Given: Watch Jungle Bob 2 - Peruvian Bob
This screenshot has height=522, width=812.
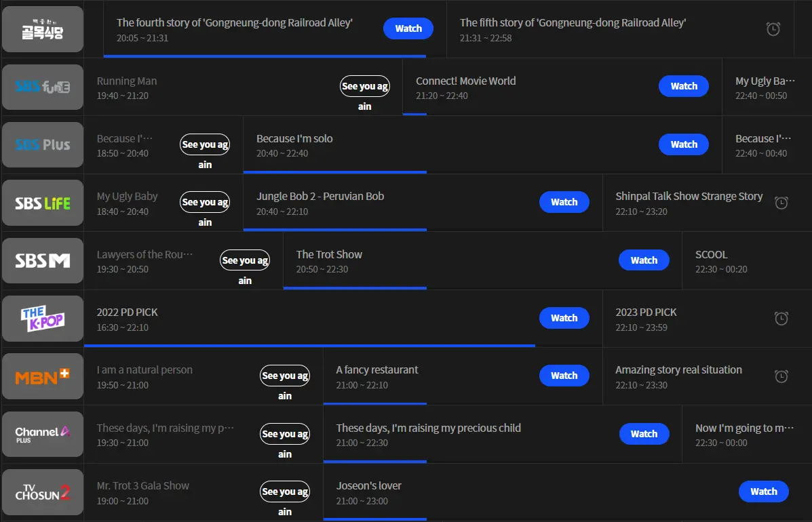Looking at the screenshot, I should pos(564,202).
